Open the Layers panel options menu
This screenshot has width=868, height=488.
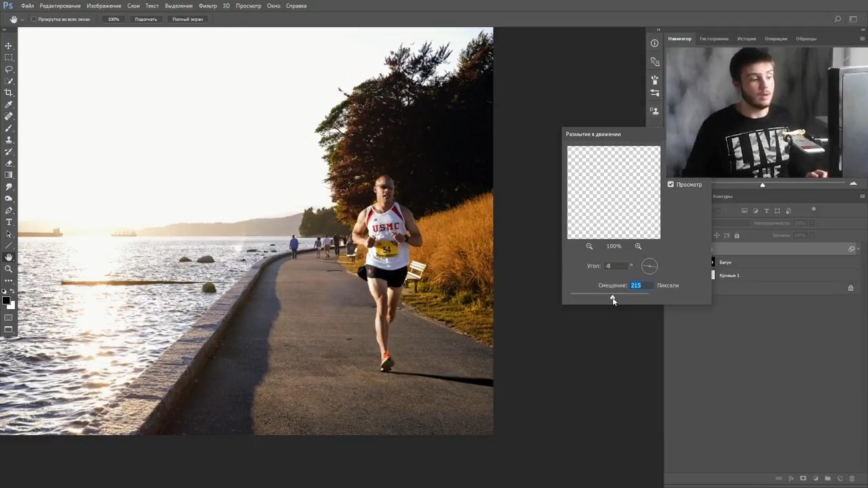point(862,197)
